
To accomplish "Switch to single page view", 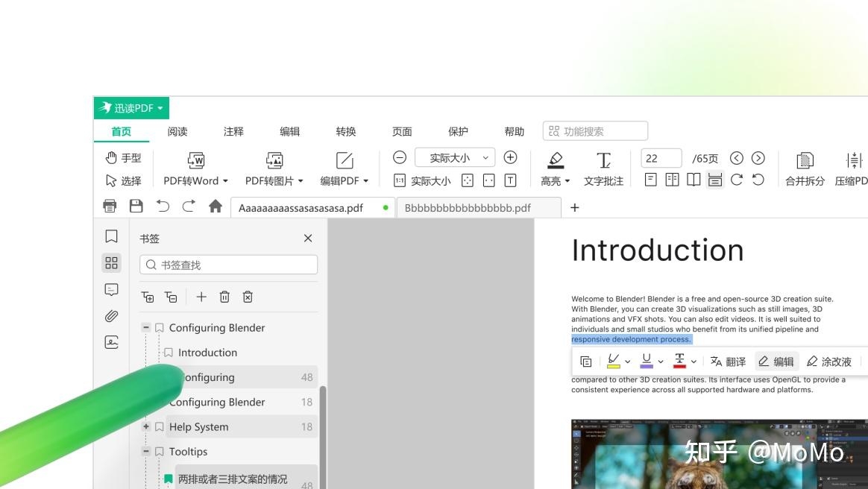I will [x=650, y=180].
